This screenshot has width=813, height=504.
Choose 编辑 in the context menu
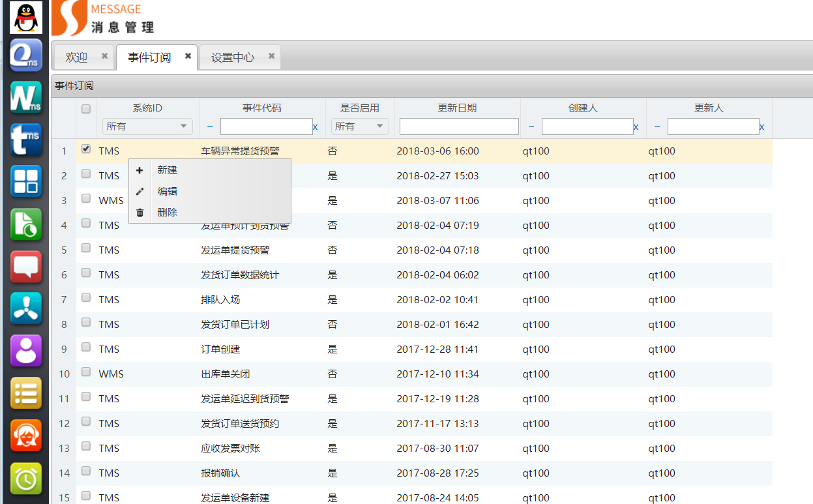click(x=168, y=192)
